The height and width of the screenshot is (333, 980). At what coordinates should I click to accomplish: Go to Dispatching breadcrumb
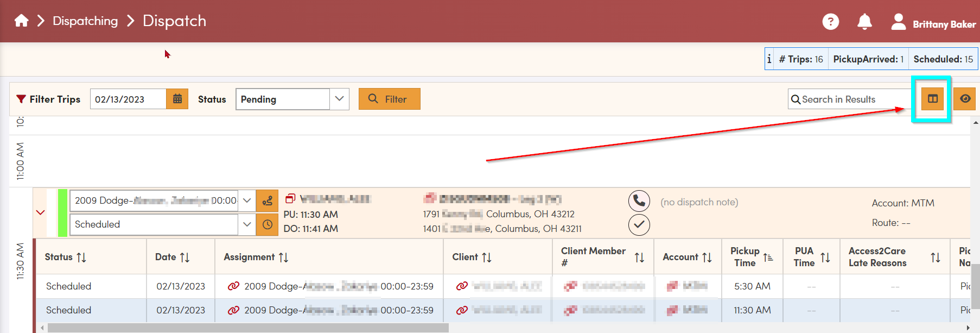click(x=85, y=21)
